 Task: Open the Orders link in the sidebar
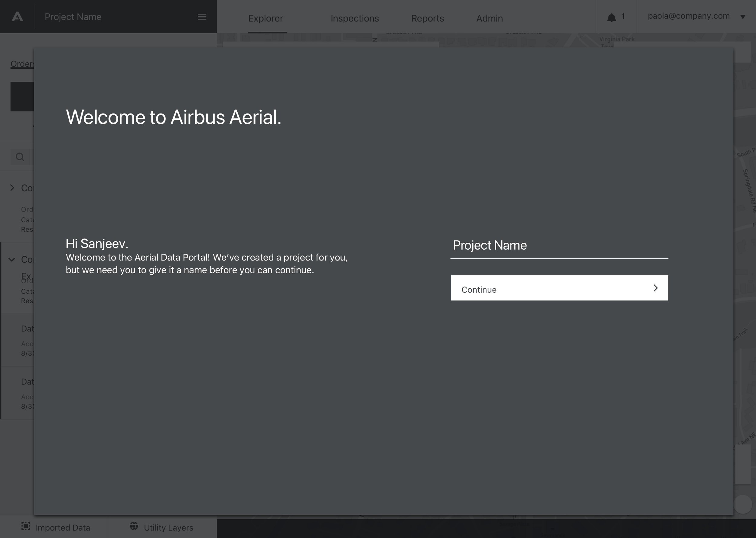(x=22, y=64)
